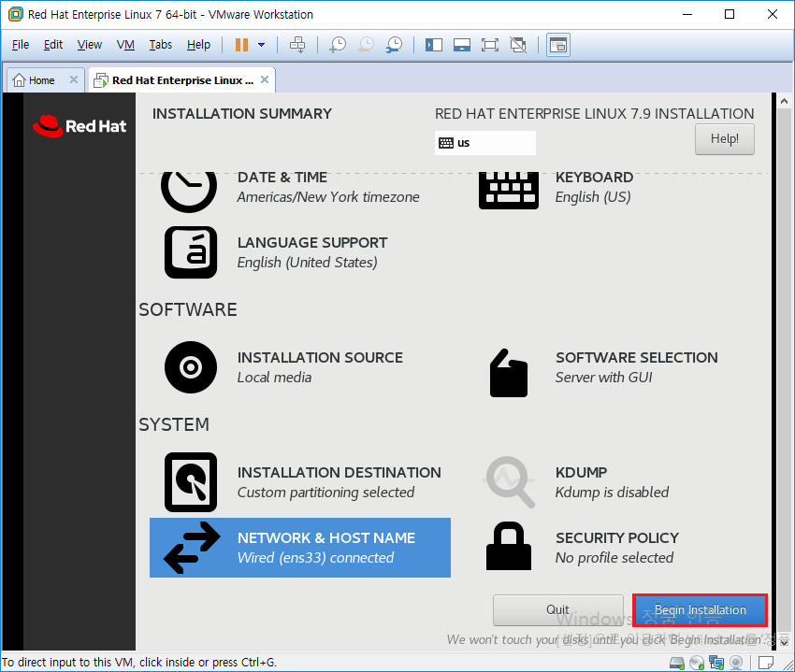The image size is (795, 672).
Task: Click the Help! button
Action: [725, 139]
